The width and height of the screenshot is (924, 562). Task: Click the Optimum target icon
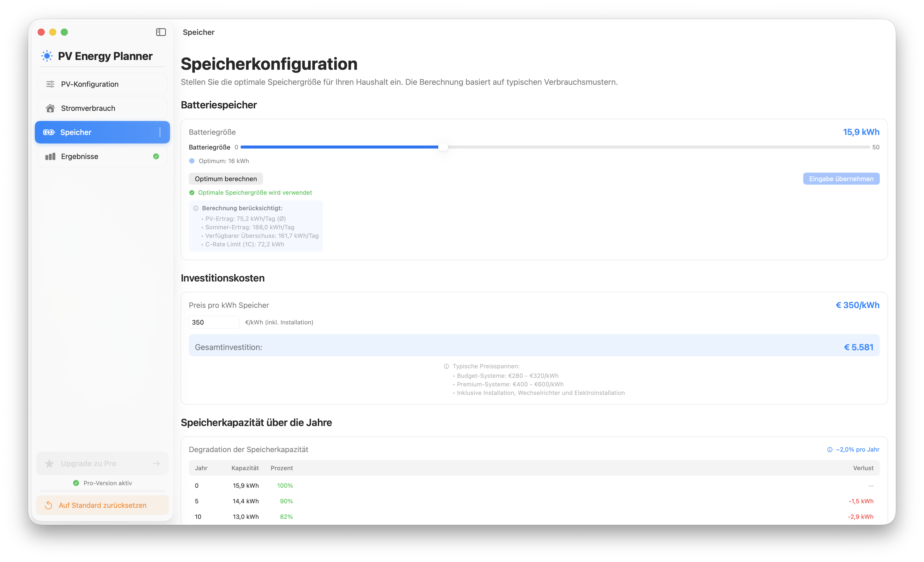(x=192, y=161)
